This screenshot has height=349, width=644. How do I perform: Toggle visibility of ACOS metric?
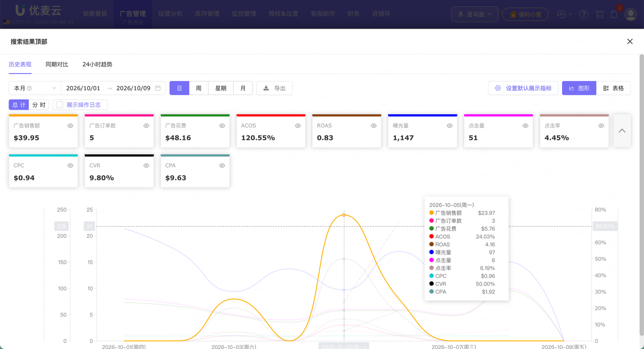click(298, 126)
